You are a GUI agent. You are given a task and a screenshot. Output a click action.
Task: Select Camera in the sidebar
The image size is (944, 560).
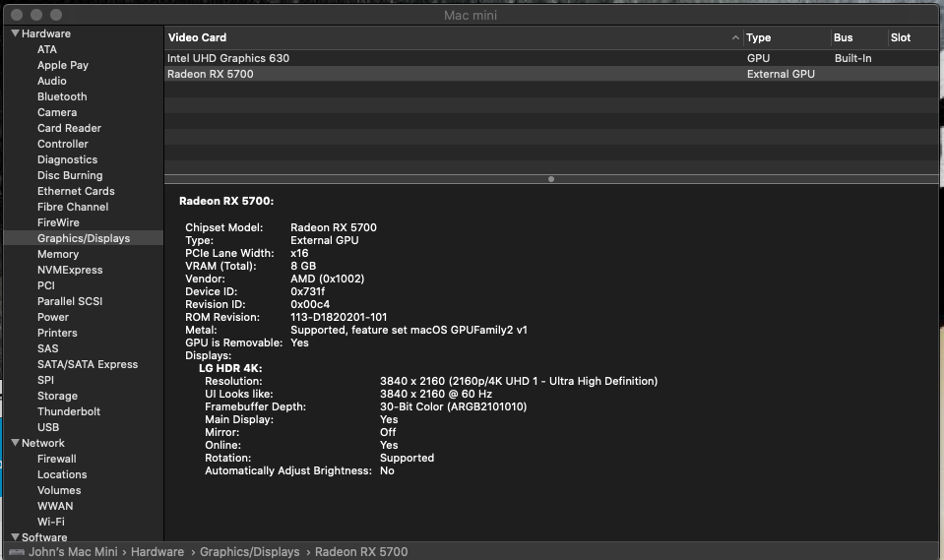pyautogui.click(x=57, y=112)
